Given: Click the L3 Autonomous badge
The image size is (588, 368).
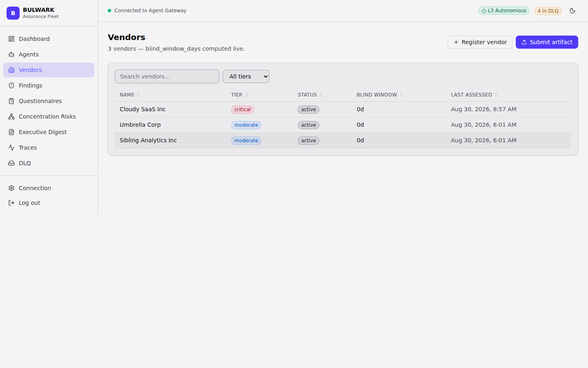Looking at the screenshot, I should pos(503,11).
